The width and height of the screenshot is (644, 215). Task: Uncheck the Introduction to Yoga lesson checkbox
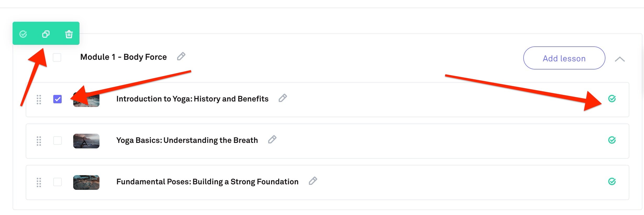[57, 99]
